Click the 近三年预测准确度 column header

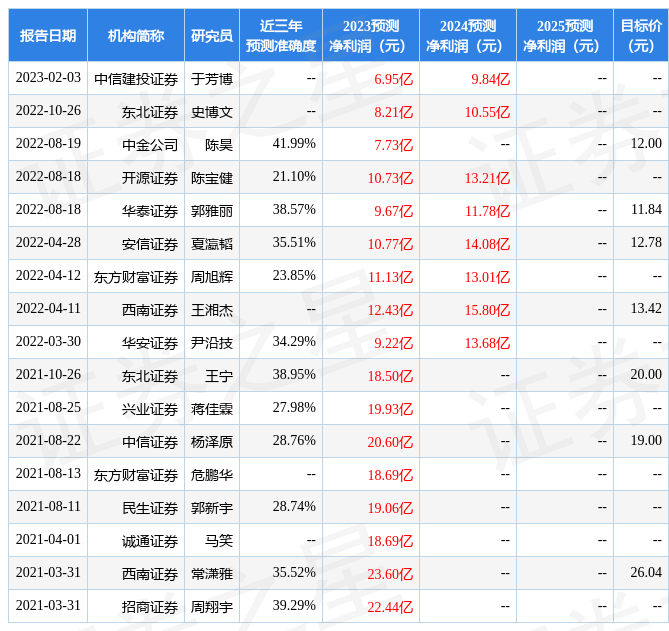pyautogui.click(x=281, y=35)
